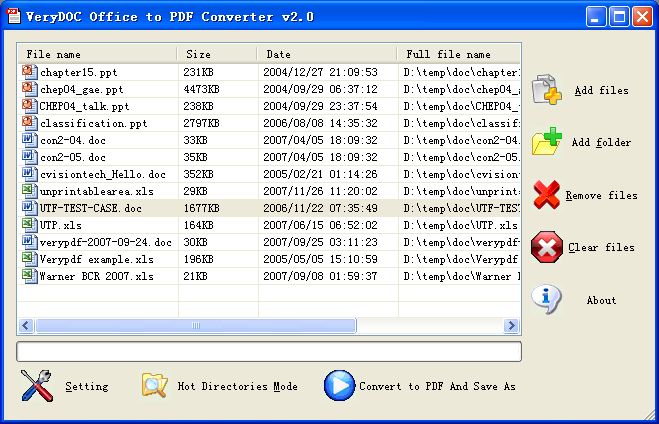Select the file name con2-04.doc
Viewport: 659px width, 424px height.
point(73,140)
